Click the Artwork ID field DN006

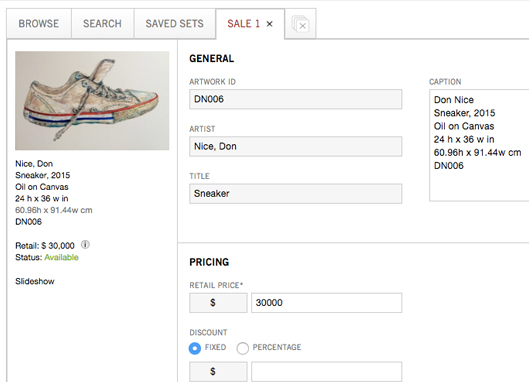tap(296, 99)
